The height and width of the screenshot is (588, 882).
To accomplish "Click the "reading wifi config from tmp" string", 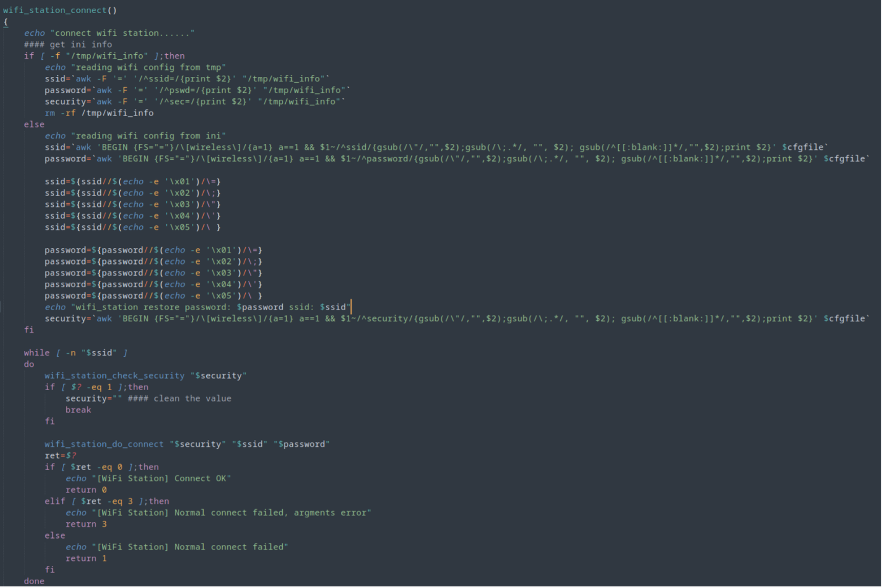I will 148,67.
